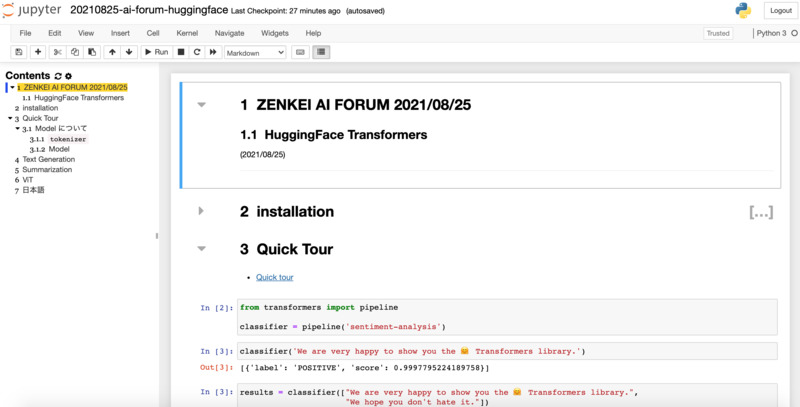Insert a new cell below with plus icon
Image resolution: width=800 pixels, height=407 pixels.
(38, 52)
